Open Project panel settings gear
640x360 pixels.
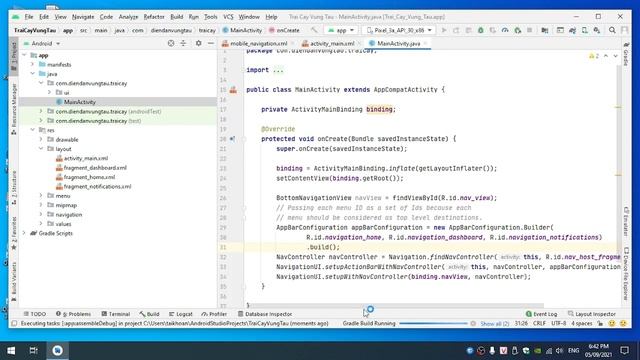click(x=198, y=43)
